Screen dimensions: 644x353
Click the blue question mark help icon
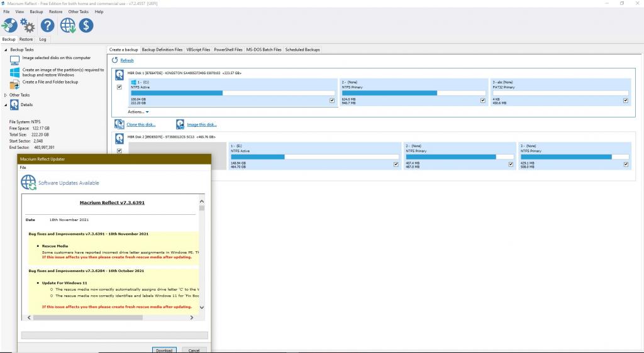pyautogui.click(x=48, y=25)
